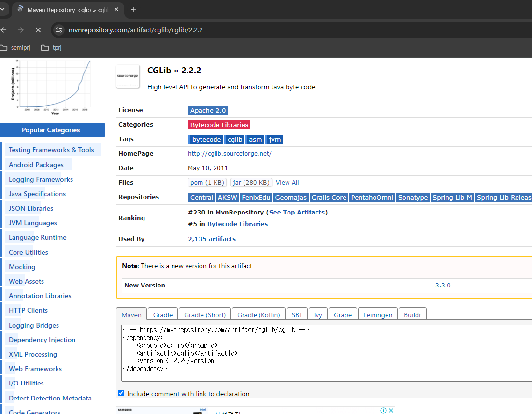Open Defect Detection Metadata category
The width and height of the screenshot is (532, 414).
click(50, 398)
